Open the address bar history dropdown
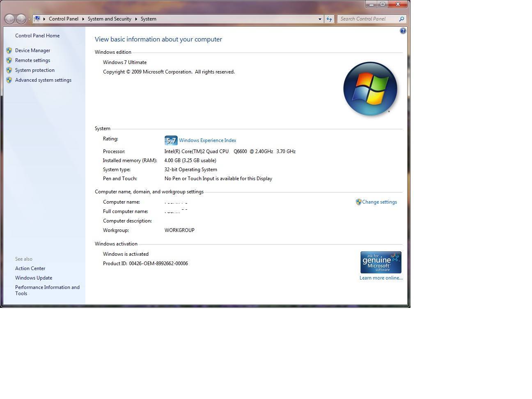The image size is (532, 399). [x=320, y=19]
